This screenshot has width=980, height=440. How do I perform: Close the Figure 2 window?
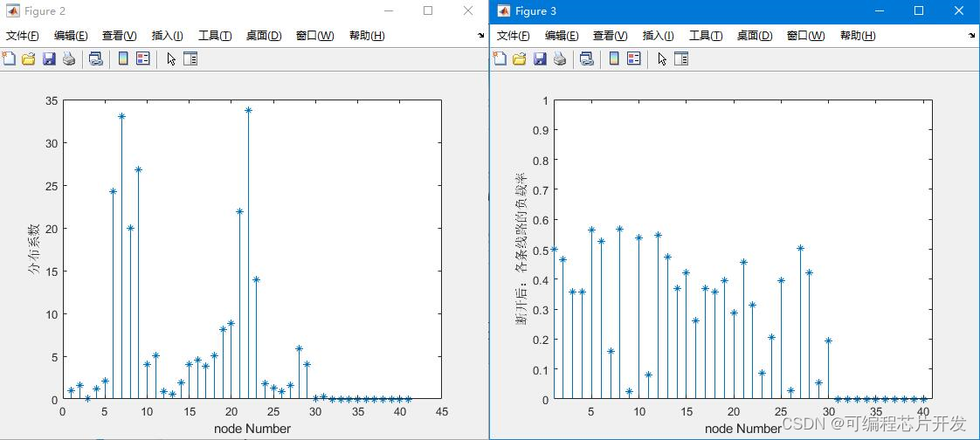[x=468, y=10]
